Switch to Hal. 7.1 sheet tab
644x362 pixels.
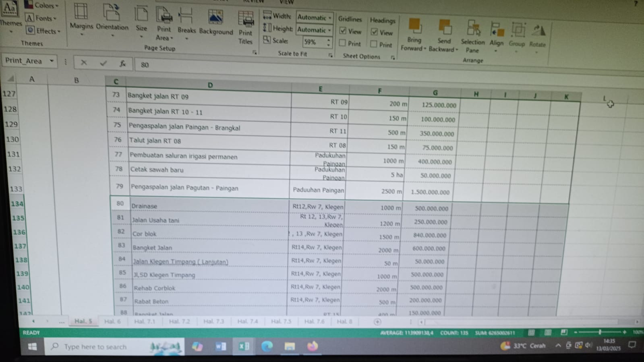coord(145,321)
